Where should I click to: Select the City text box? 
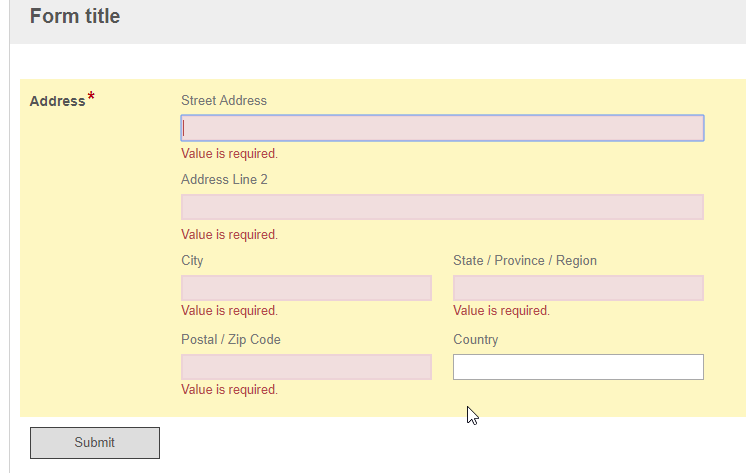pos(306,288)
